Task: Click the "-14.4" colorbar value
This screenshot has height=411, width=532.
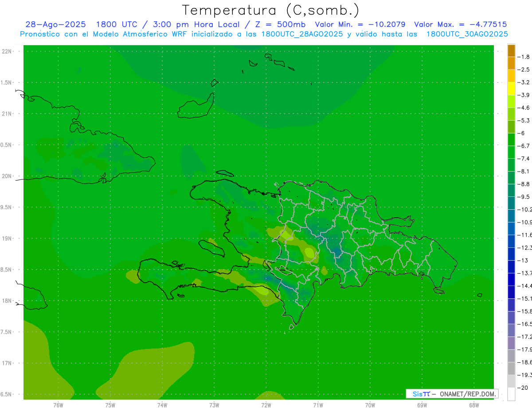Action: pyautogui.click(x=524, y=286)
